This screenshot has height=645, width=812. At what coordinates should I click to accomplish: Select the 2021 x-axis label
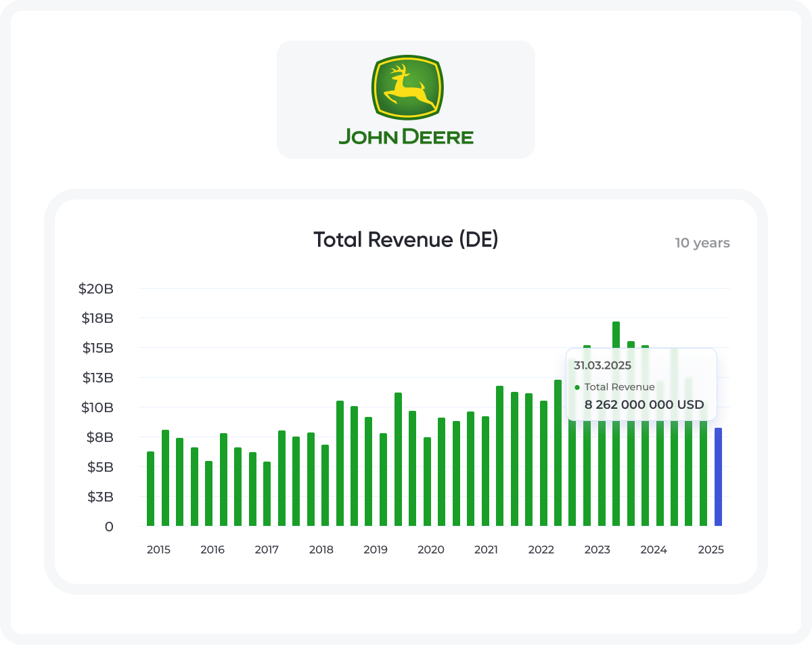point(486,550)
